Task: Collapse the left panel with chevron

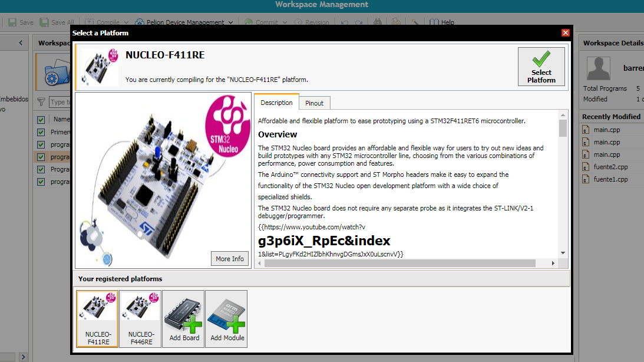Action: pyautogui.click(x=21, y=43)
